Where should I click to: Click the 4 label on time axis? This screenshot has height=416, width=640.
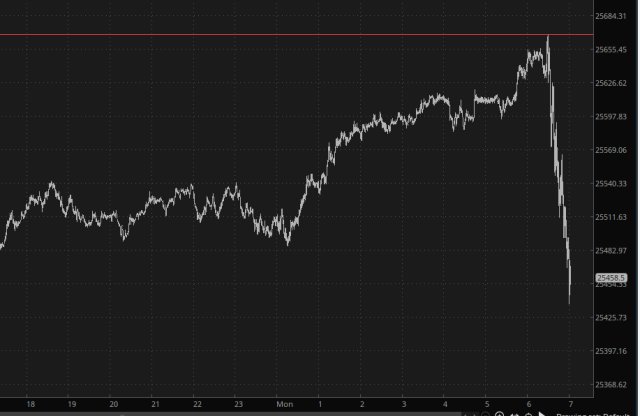point(444,404)
